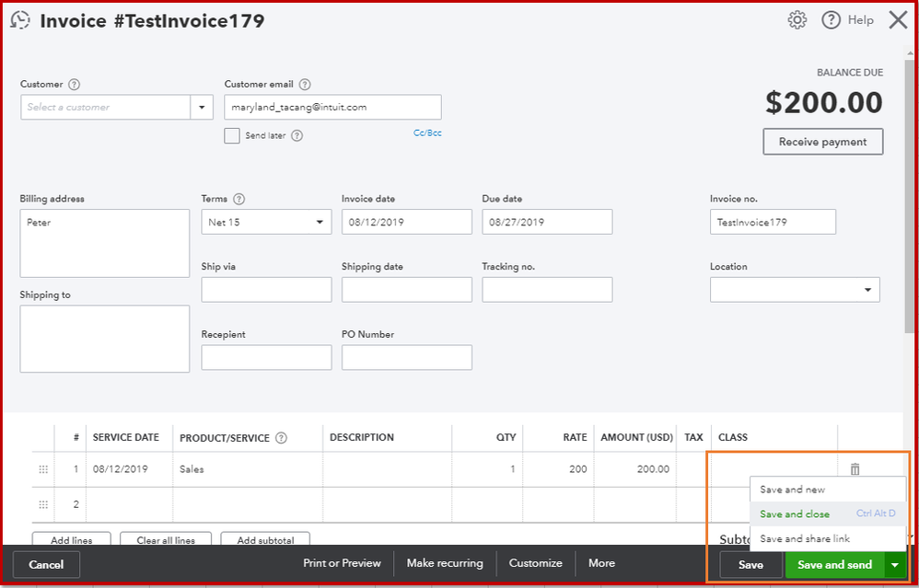Click the Sales product cell in line 1
The height and width of the screenshot is (588, 919).
[248, 469]
